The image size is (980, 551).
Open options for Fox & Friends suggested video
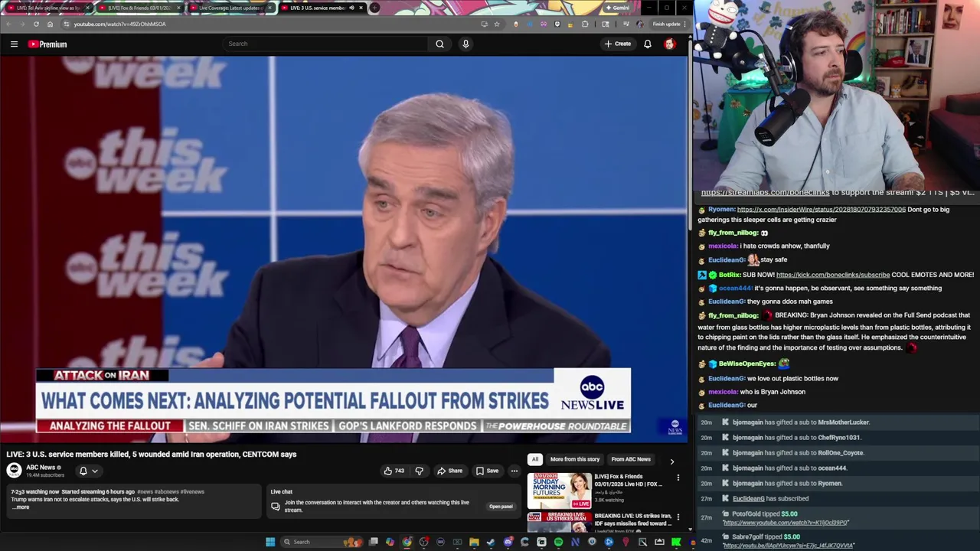(678, 478)
